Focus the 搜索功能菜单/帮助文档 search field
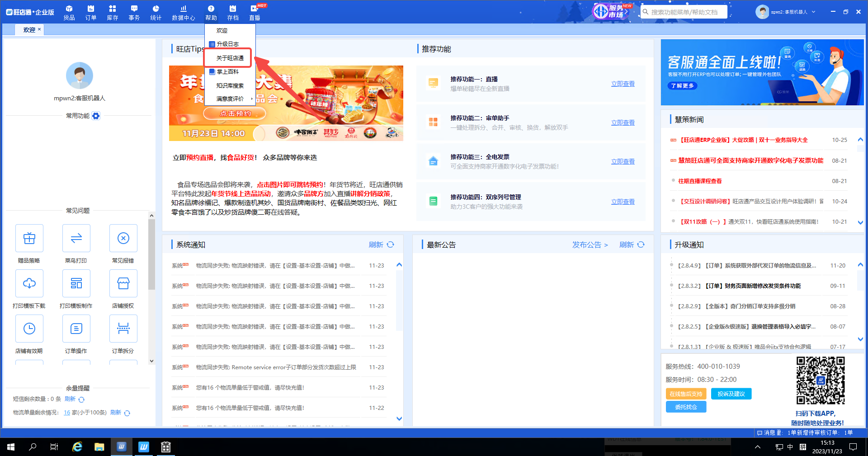The height and width of the screenshot is (456, 868). pos(684,12)
